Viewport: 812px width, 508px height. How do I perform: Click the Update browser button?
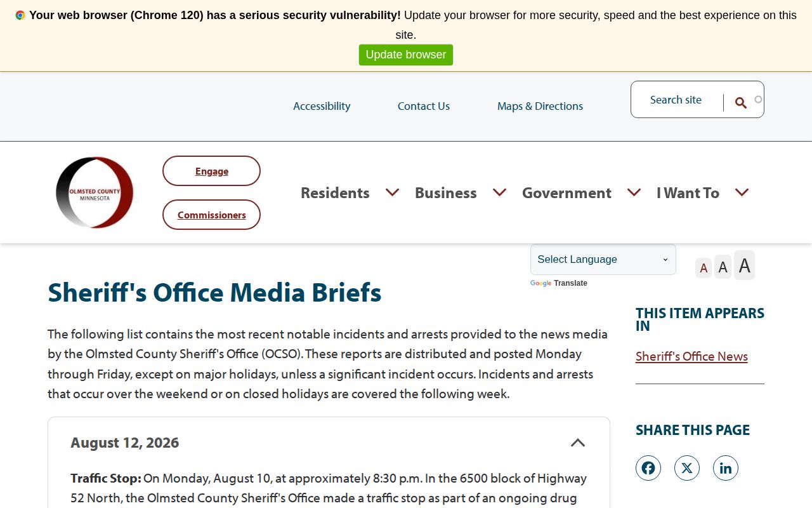click(x=406, y=55)
